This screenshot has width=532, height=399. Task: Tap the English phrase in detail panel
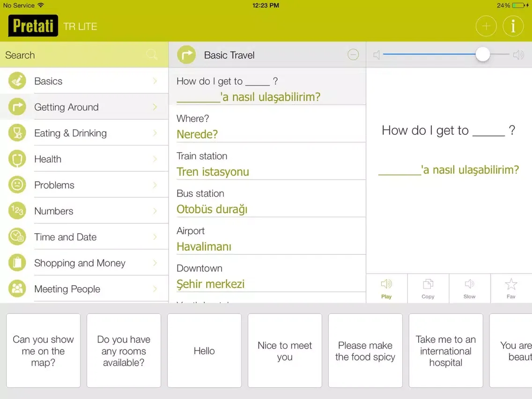click(448, 130)
